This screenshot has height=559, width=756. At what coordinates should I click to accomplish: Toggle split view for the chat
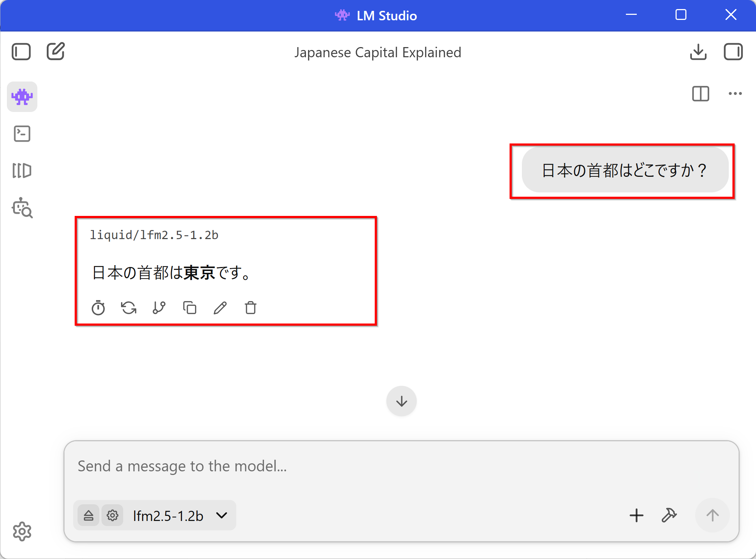700,94
